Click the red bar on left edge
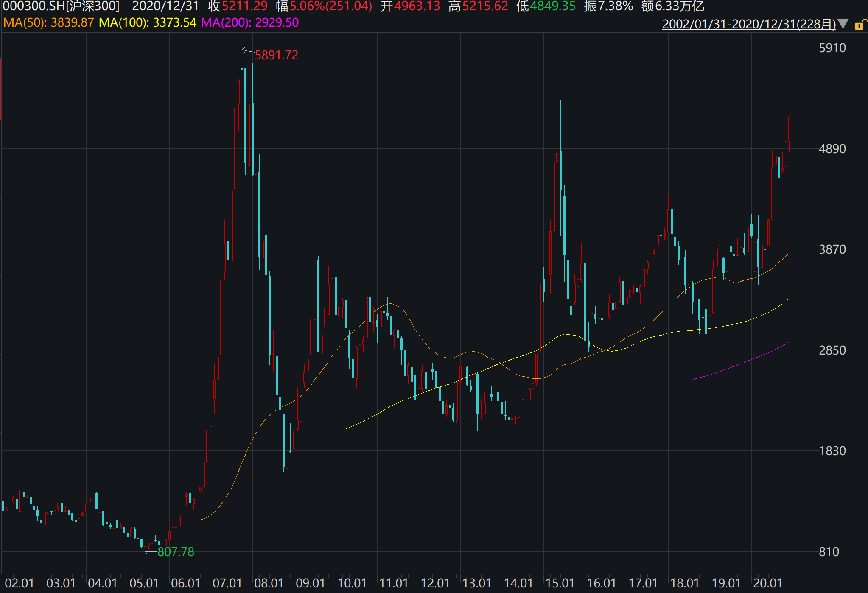The width and height of the screenshot is (868, 593). 1,89
